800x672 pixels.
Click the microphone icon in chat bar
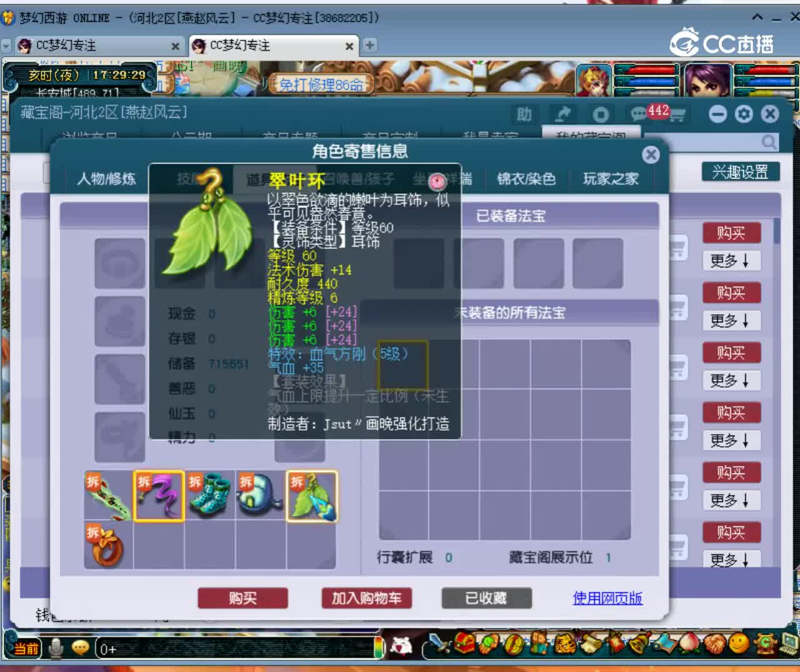coord(56,648)
